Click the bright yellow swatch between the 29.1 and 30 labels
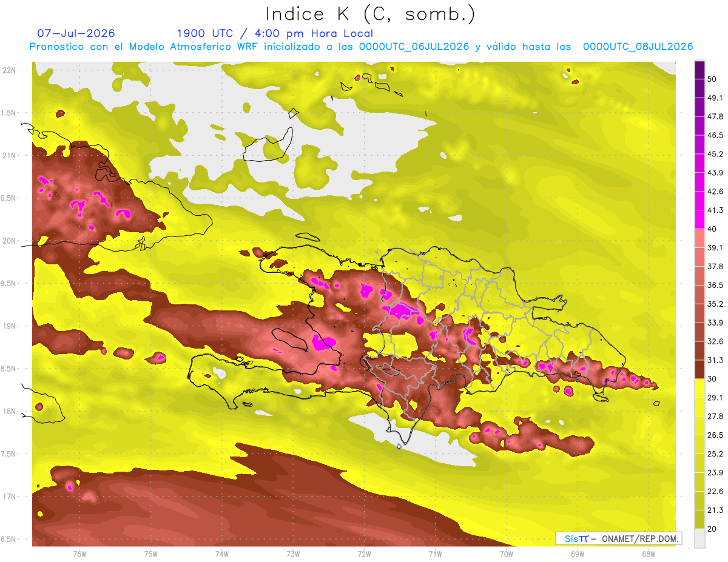 [x=699, y=388]
